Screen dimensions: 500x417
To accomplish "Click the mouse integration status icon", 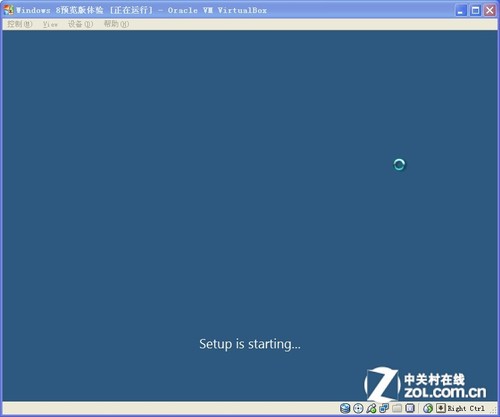I will pos(428,408).
